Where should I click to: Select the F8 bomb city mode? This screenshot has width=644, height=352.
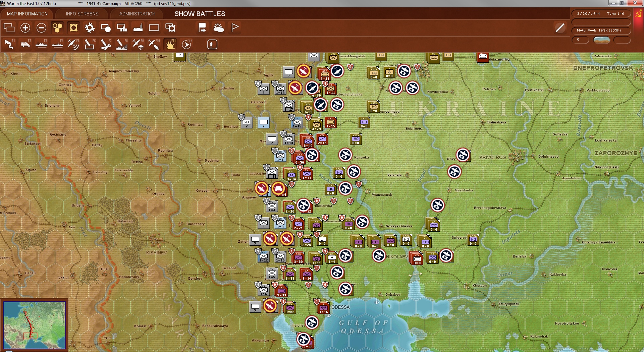(x=122, y=44)
